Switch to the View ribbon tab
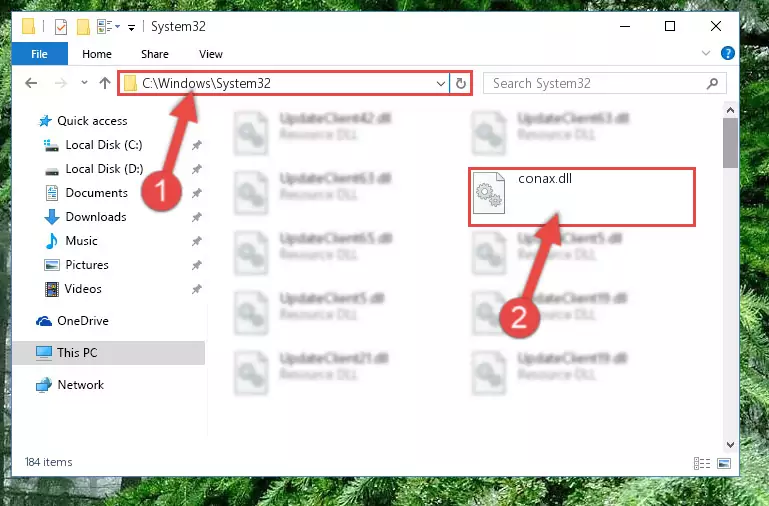Image resolution: width=769 pixels, height=506 pixels. (211, 54)
